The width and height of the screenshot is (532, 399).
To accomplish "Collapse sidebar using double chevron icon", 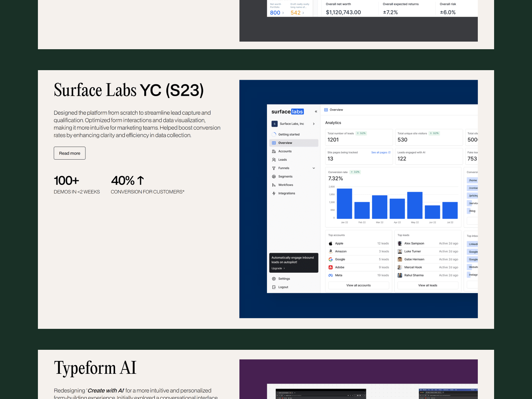I will coord(316,112).
